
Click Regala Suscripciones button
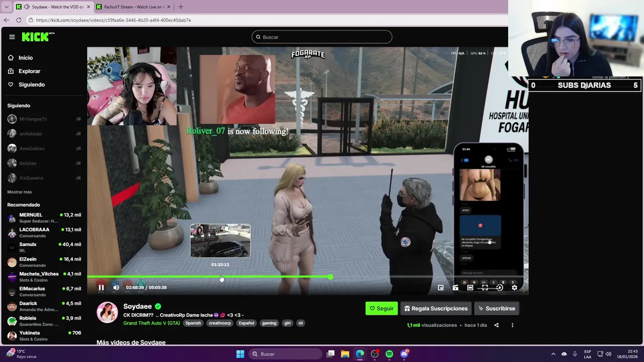pos(436,309)
